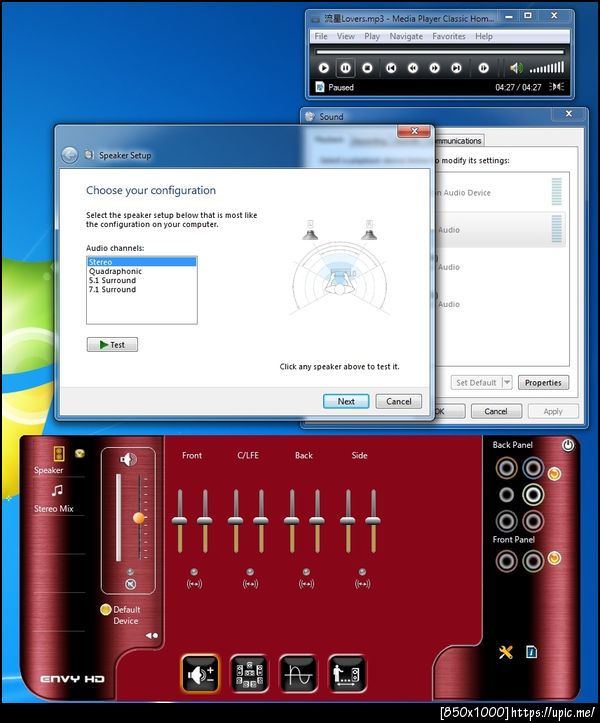Skip to previous track in Media Player
600x723 pixels.
391,68
